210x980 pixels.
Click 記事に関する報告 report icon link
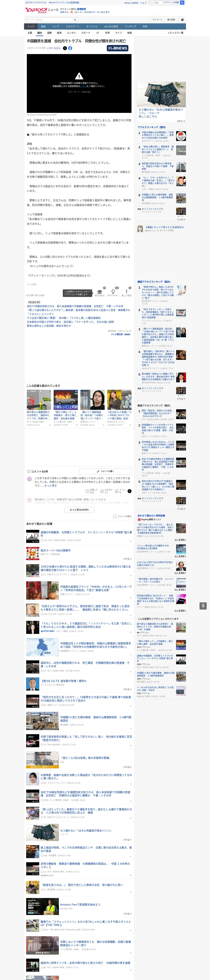36,295
